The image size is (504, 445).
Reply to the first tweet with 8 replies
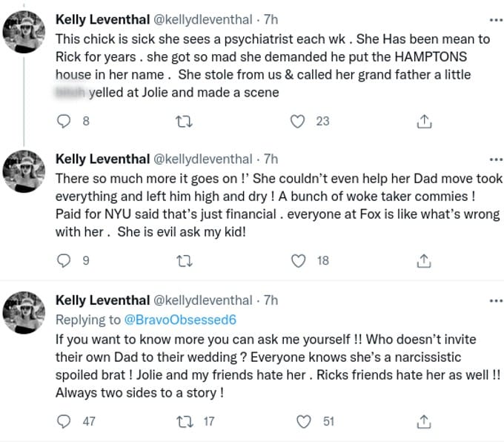click(x=64, y=121)
